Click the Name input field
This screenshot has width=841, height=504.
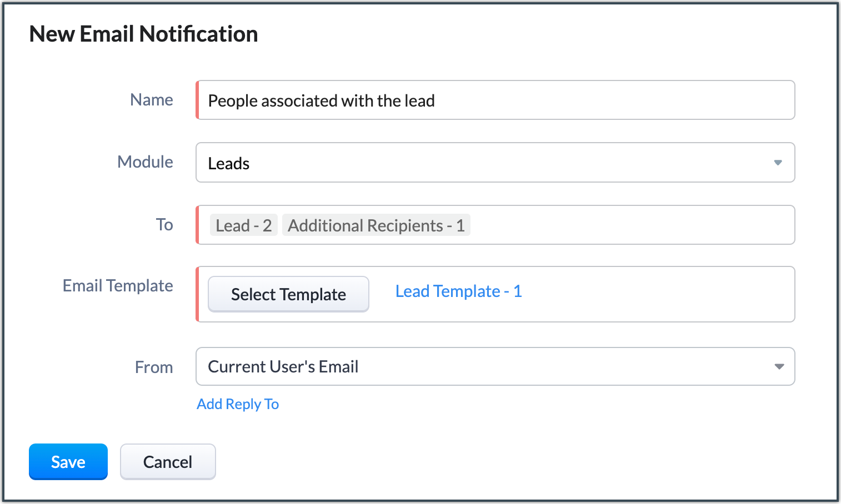pos(495,100)
